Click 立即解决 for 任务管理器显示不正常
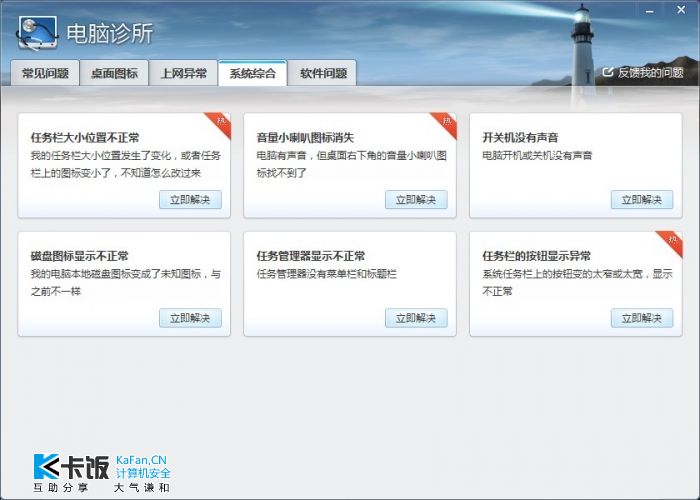Image resolution: width=700 pixels, height=500 pixels. (416, 318)
